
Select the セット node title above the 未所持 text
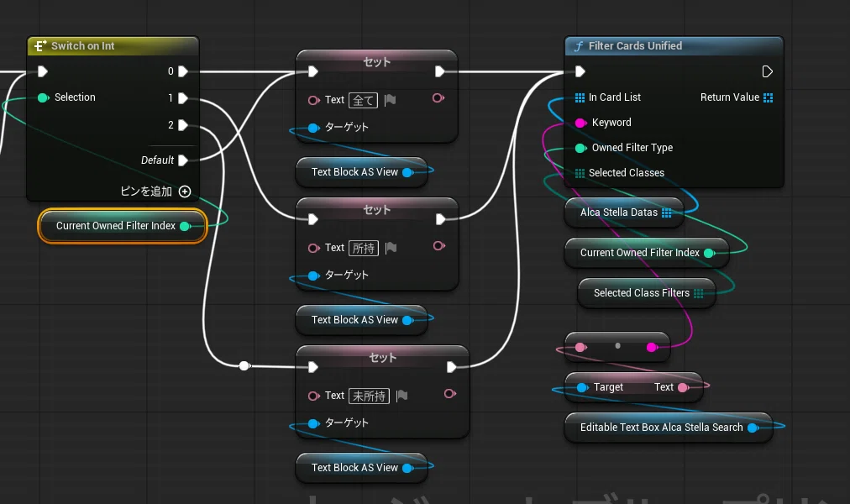click(383, 358)
